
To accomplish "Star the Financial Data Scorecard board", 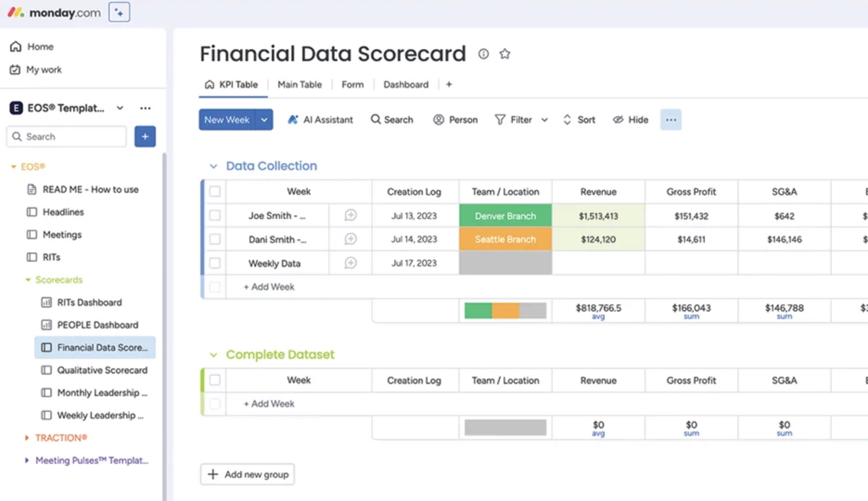I will (x=505, y=54).
